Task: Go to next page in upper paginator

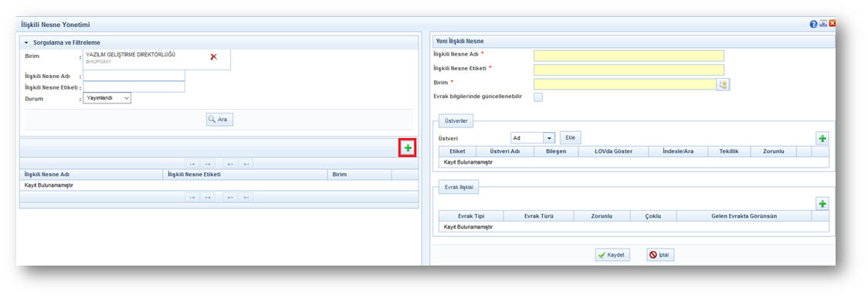Action: pos(230,164)
